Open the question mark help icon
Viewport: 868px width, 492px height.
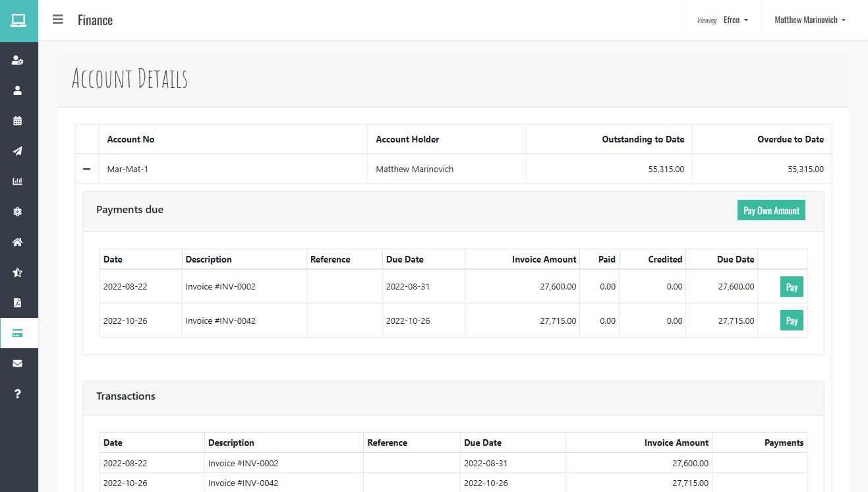[x=18, y=394]
